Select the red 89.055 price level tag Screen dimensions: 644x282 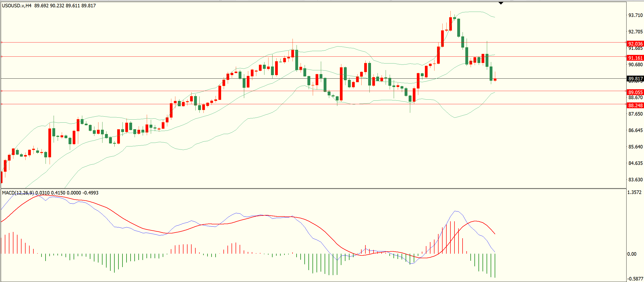tap(635, 92)
